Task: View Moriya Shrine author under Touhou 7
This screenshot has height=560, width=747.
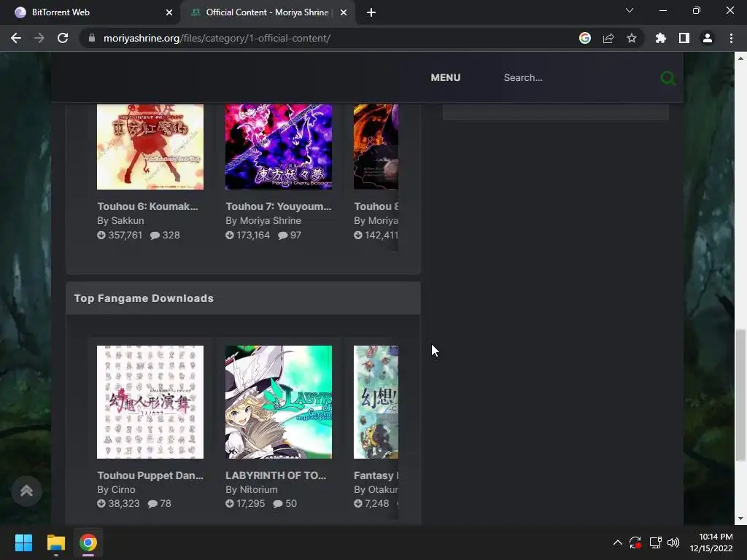Action: click(270, 220)
